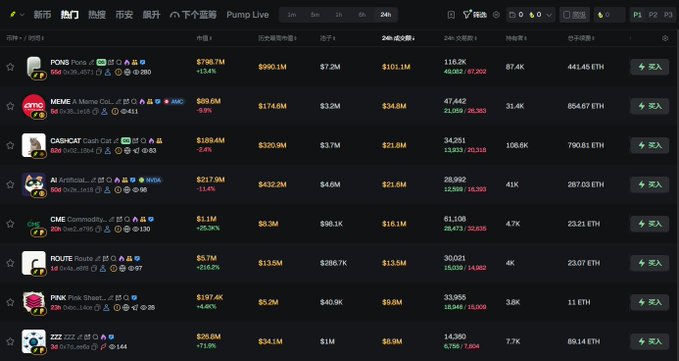Click the $990.1M value in PONS row
The width and height of the screenshot is (679, 361).
[x=272, y=67]
